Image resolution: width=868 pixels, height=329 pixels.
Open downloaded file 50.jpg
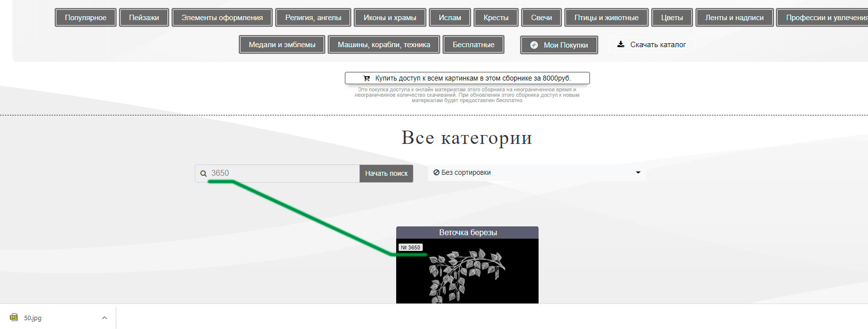(x=33, y=318)
